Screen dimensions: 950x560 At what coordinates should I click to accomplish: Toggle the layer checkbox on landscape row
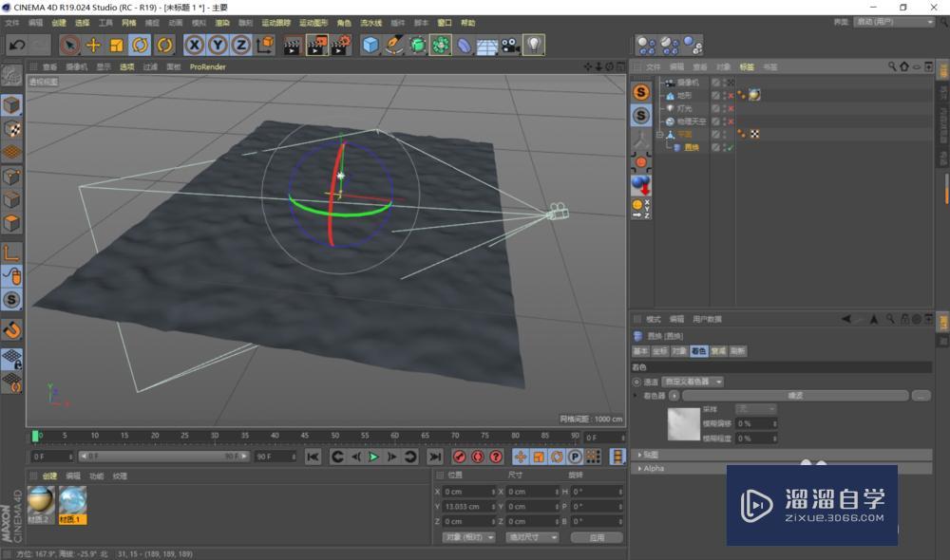point(715,95)
